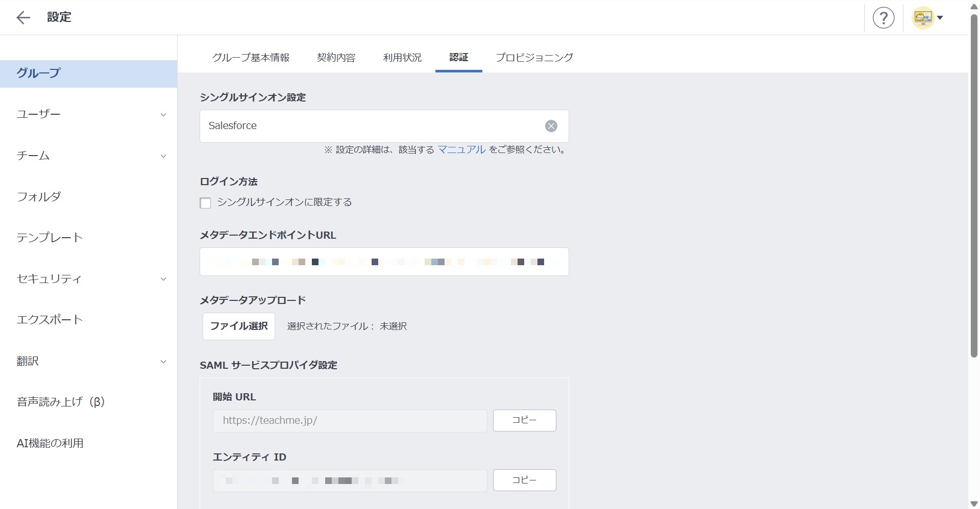Expand the セキュリティ sidebar section
Viewport: 980px width, 509px height.
[163, 279]
